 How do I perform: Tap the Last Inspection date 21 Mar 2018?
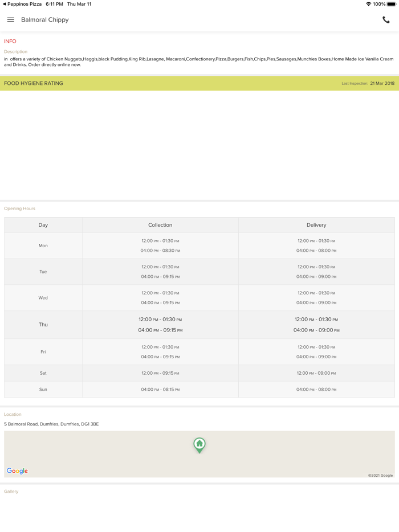point(382,83)
